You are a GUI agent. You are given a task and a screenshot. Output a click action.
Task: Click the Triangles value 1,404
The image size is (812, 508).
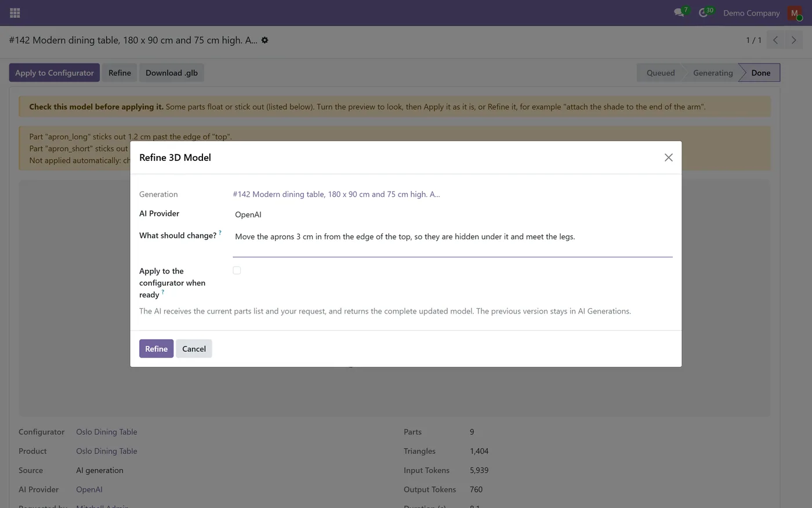479,451
